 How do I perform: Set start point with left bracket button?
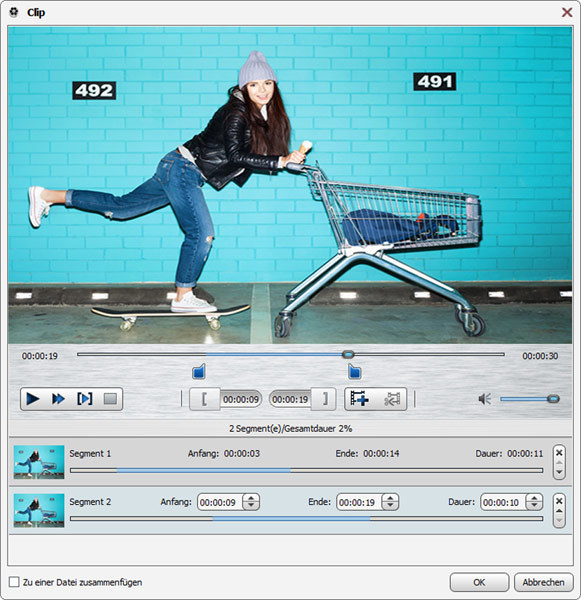tap(205, 399)
